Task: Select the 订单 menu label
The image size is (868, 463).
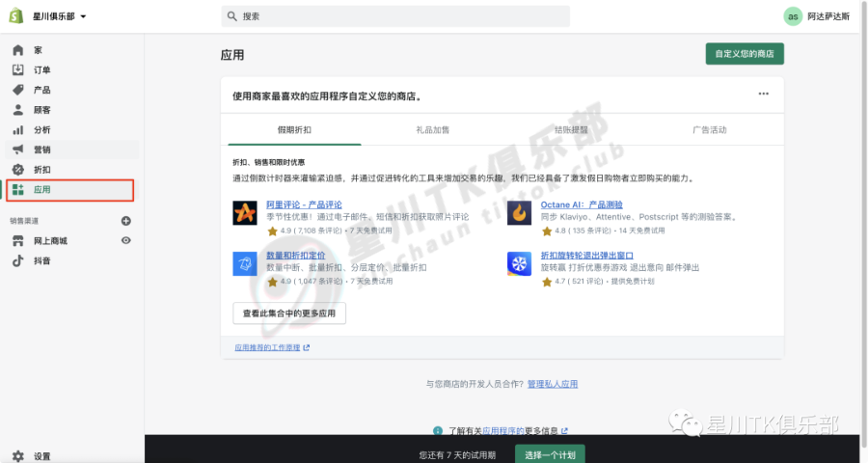Action: (42, 69)
